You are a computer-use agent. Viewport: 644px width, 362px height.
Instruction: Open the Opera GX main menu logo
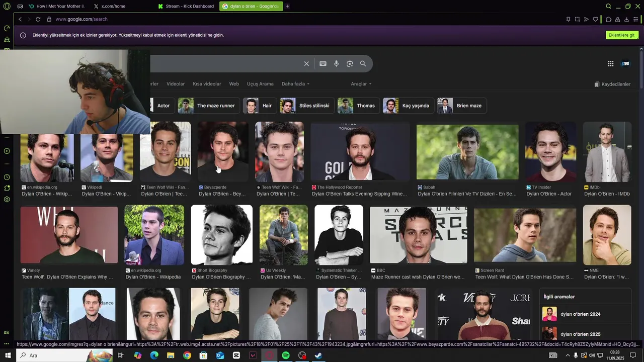[7, 6]
